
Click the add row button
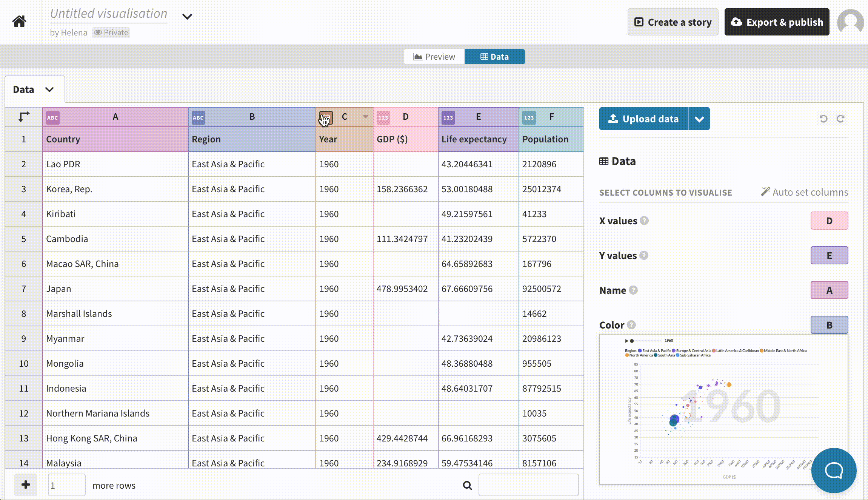(25, 485)
